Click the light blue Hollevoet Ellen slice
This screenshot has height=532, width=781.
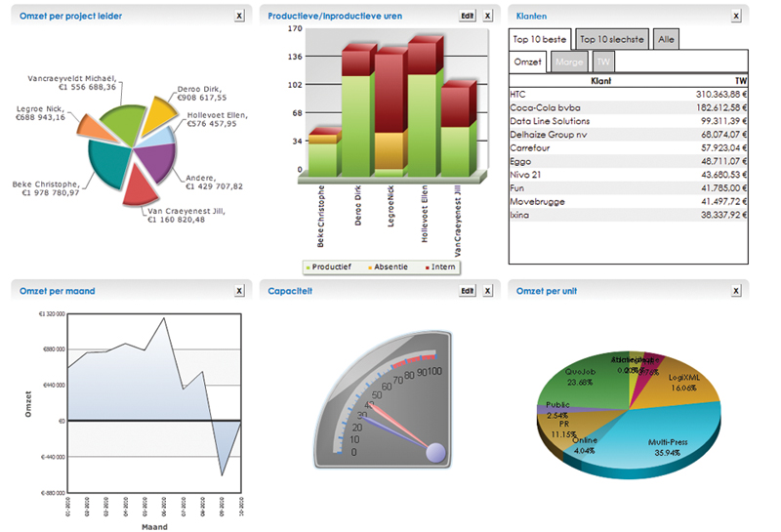158,137
